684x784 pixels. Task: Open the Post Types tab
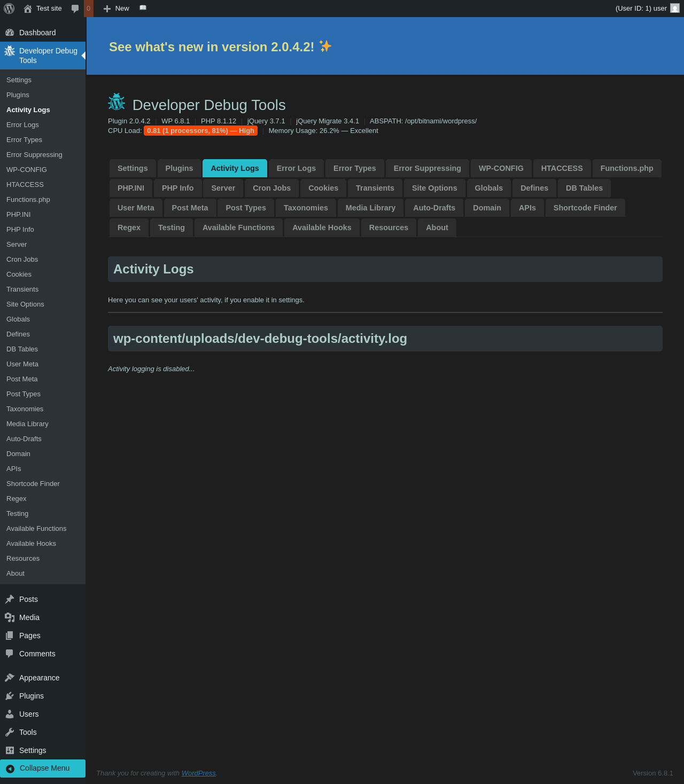coord(246,208)
